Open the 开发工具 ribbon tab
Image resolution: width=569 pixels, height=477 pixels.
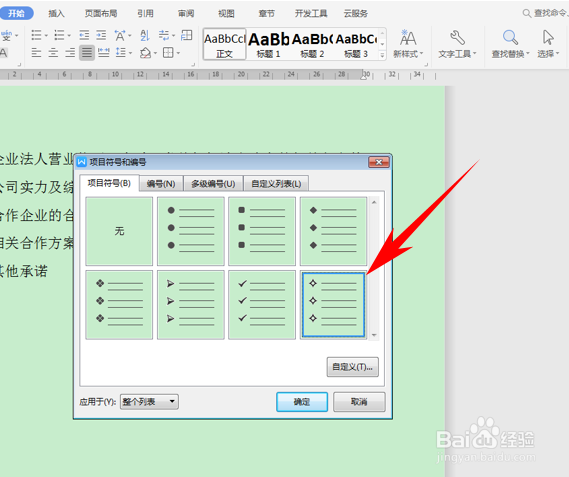click(311, 13)
